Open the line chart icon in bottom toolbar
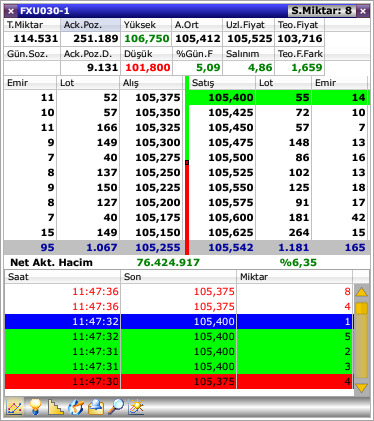The width and height of the screenshot is (374, 421). click(x=14, y=407)
